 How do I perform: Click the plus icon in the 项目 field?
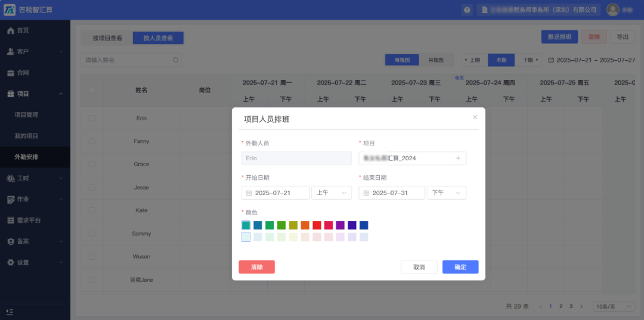tap(458, 159)
